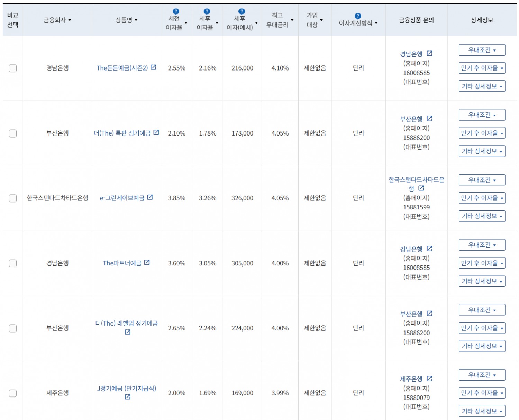Check compare box for The파트너예금 row
This screenshot has width=519, height=420.
pos(13,263)
